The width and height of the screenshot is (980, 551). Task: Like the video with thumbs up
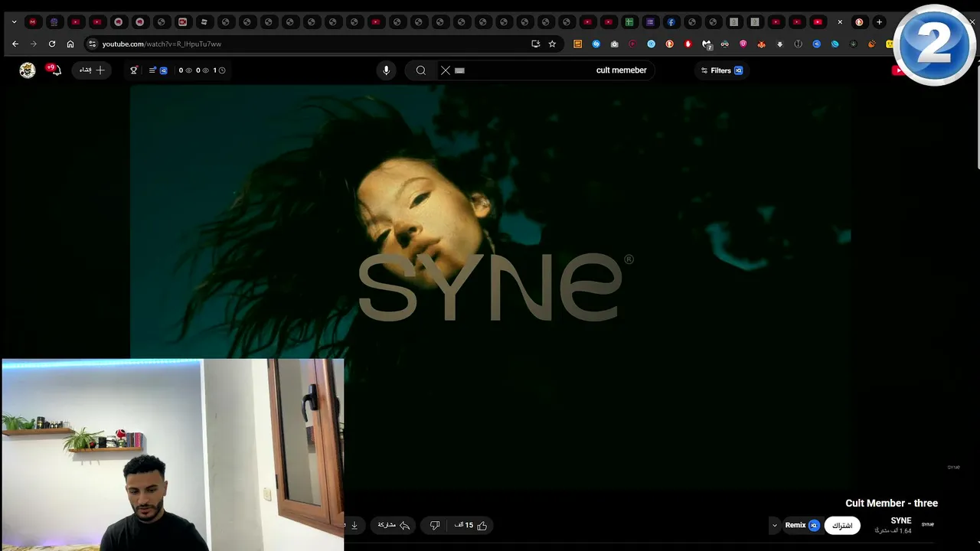pyautogui.click(x=472, y=526)
